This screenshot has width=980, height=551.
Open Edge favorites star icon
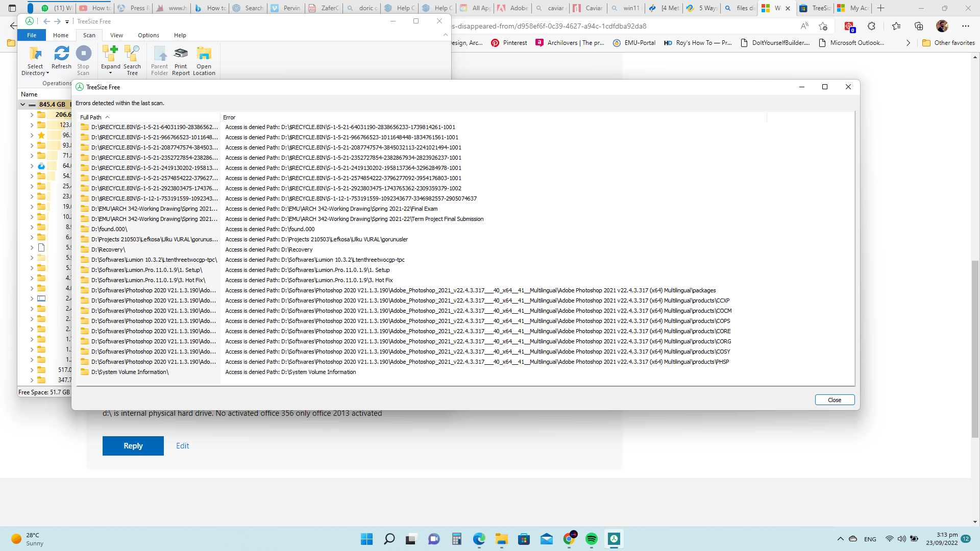click(x=896, y=26)
